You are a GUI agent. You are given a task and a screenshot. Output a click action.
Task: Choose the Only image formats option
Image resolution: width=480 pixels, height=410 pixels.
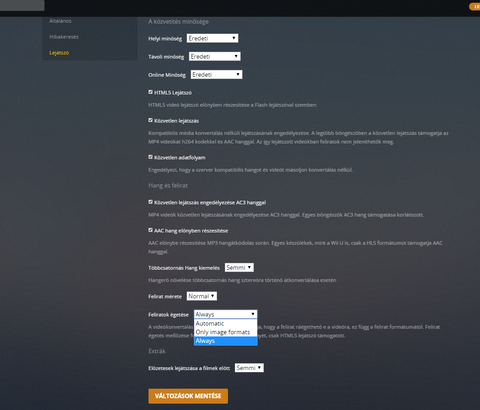226,332
